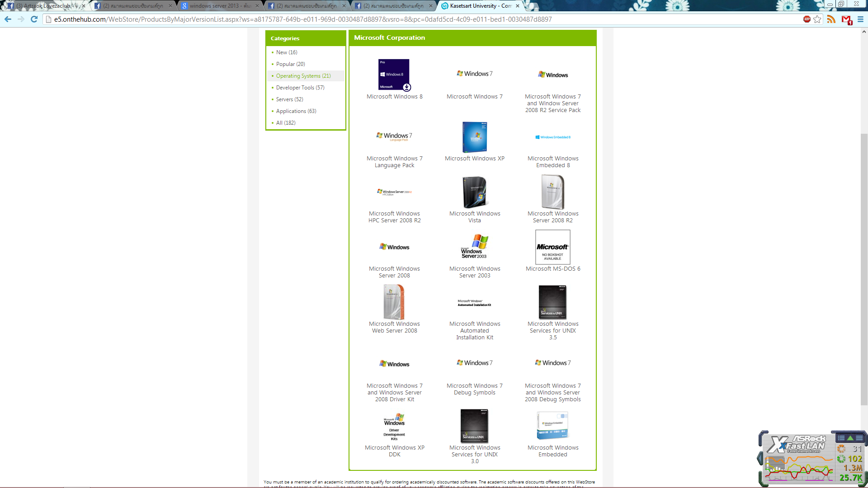Reload the page with the refresh icon
The image size is (868, 488).
[34, 19]
